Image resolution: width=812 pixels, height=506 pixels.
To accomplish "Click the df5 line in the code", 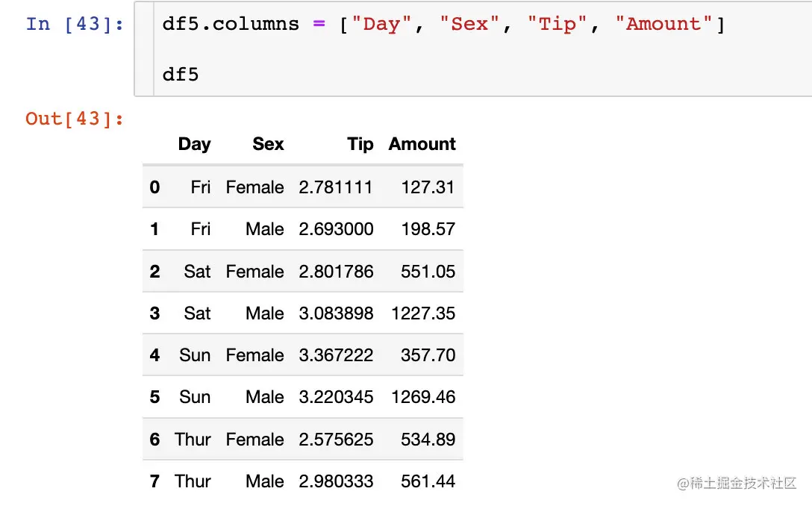I will [x=181, y=75].
